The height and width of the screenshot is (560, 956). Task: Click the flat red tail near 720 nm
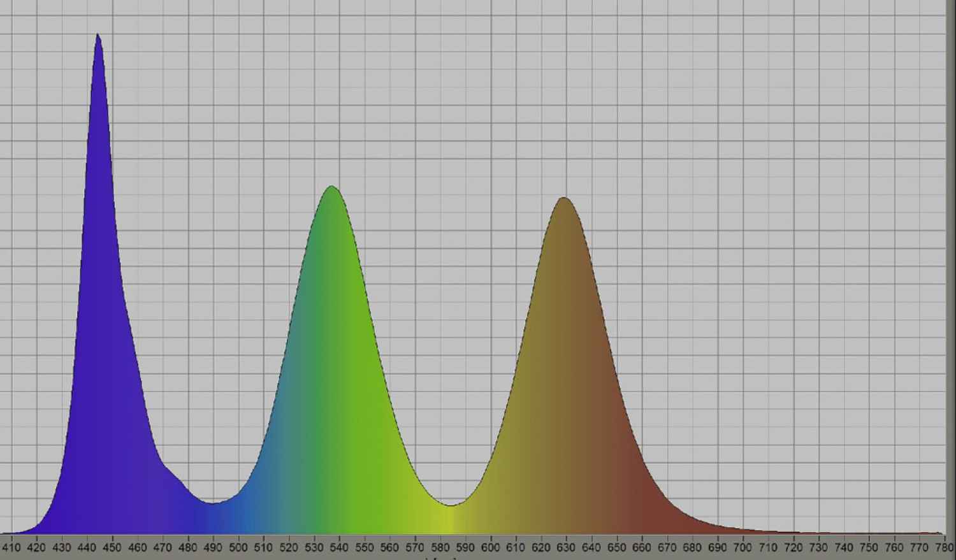[793, 532]
